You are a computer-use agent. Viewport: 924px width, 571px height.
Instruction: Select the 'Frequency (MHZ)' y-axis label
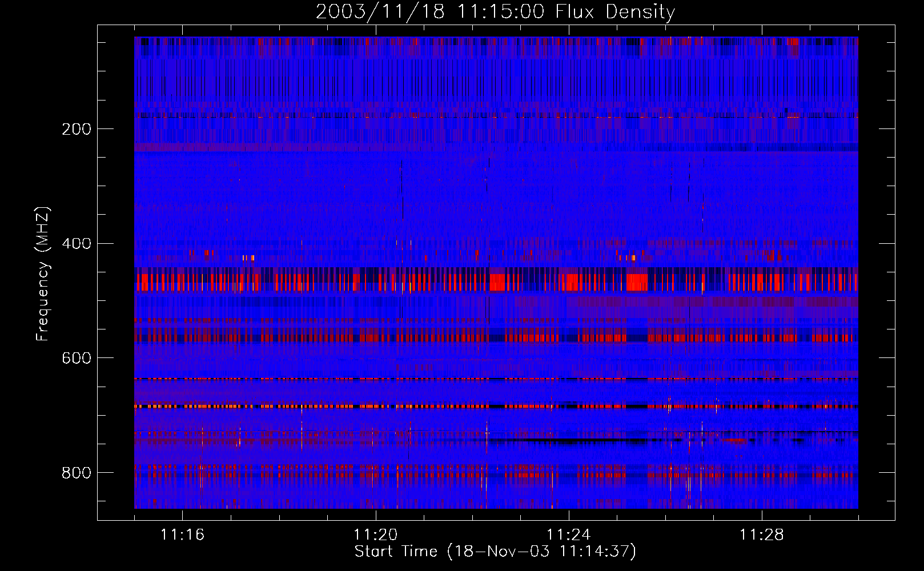pyautogui.click(x=43, y=274)
